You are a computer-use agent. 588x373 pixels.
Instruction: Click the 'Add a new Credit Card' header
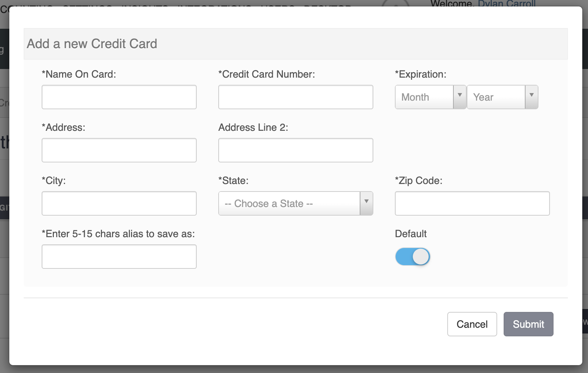(92, 44)
